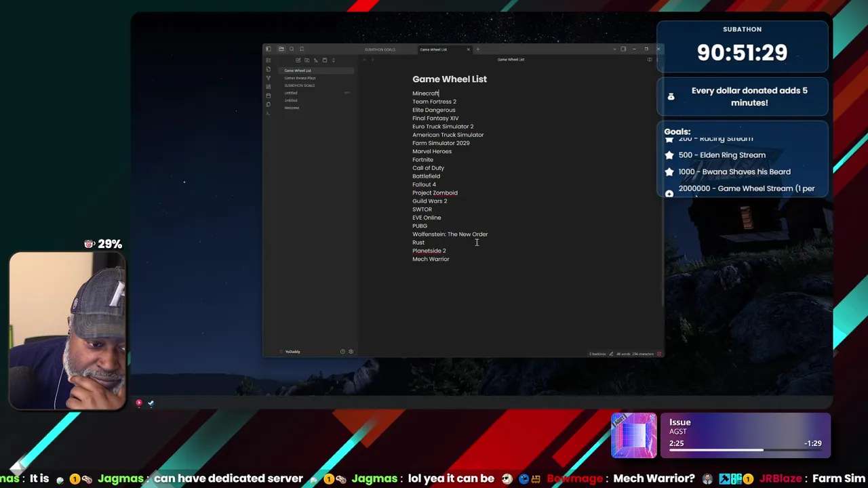Image resolution: width=868 pixels, height=488 pixels.
Task: Change sort order in file explorer
Action: point(315,60)
